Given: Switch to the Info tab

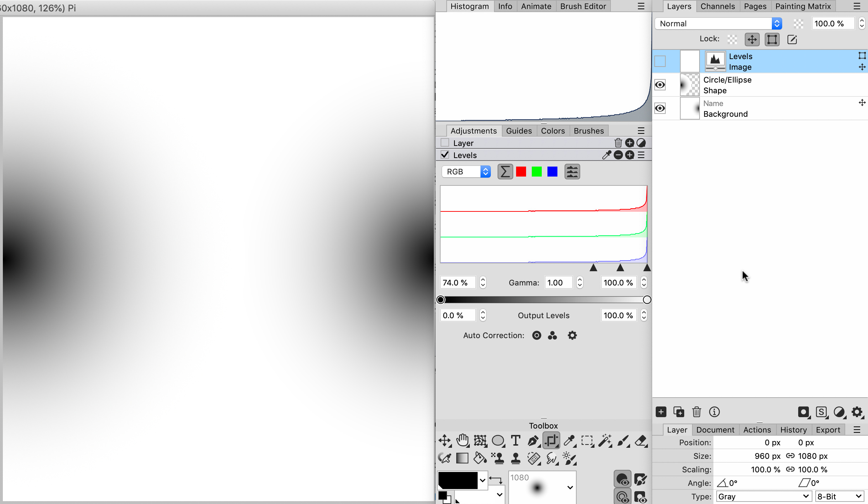Looking at the screenshot, I should [x=505, y=6].
